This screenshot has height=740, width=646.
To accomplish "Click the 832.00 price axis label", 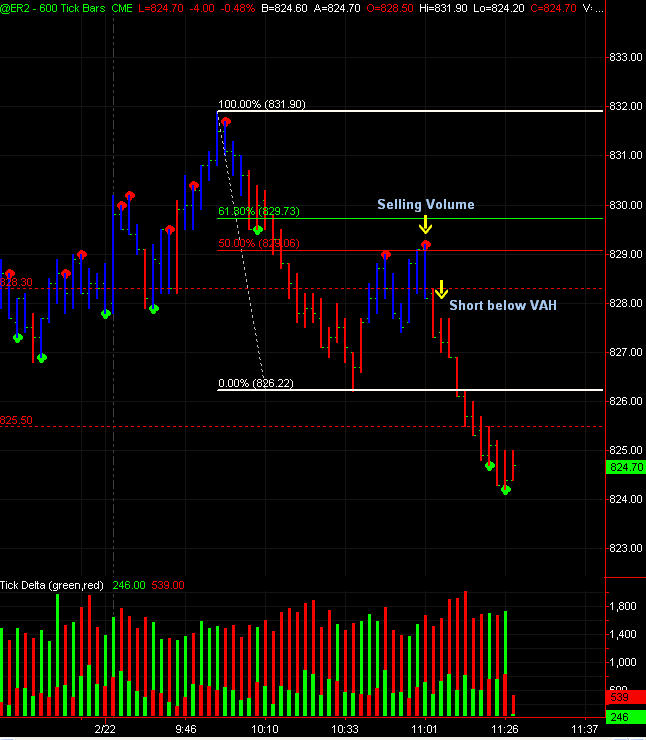I will (626, 106).
